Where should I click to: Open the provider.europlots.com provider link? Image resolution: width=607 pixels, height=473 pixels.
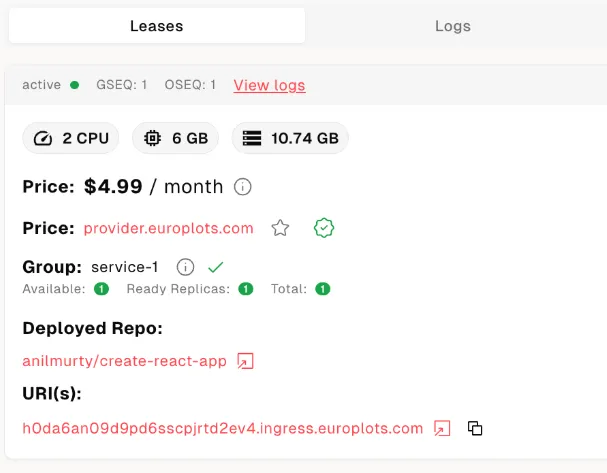point(168,228)
